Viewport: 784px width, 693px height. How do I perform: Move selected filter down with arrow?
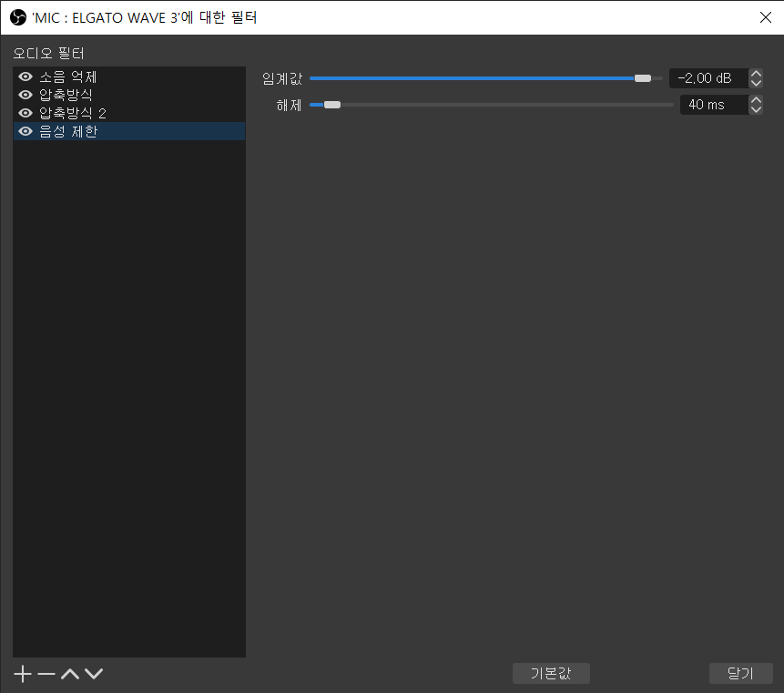[x=94, y=674]
